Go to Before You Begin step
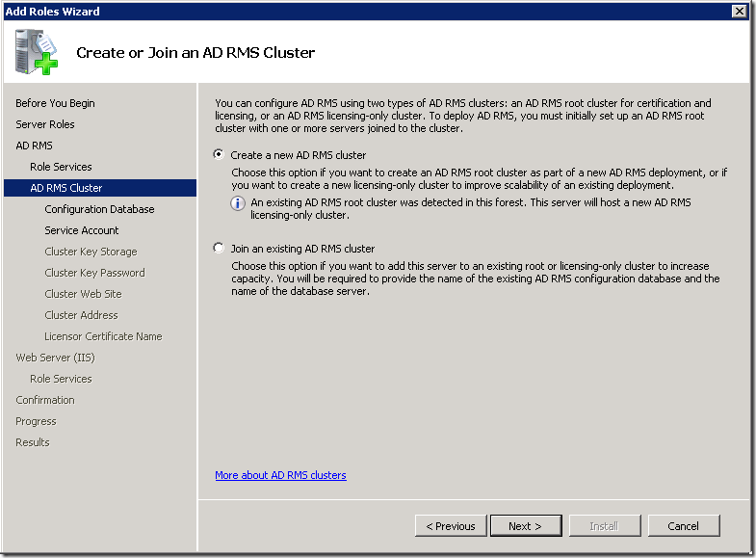Screen dimensions: 756x558 pyautogui.click(x=55, y=103)
